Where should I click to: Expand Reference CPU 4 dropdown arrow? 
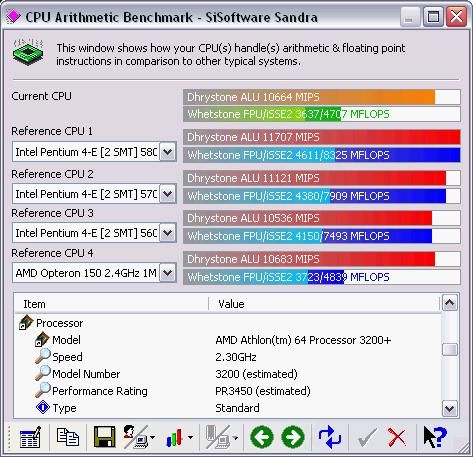pyautogui.click(x=167, y=273)
